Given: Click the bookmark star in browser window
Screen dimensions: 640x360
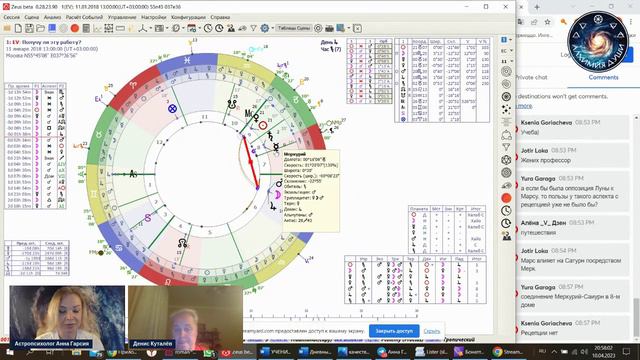Looking at the screenshot, I should (548, 22).
